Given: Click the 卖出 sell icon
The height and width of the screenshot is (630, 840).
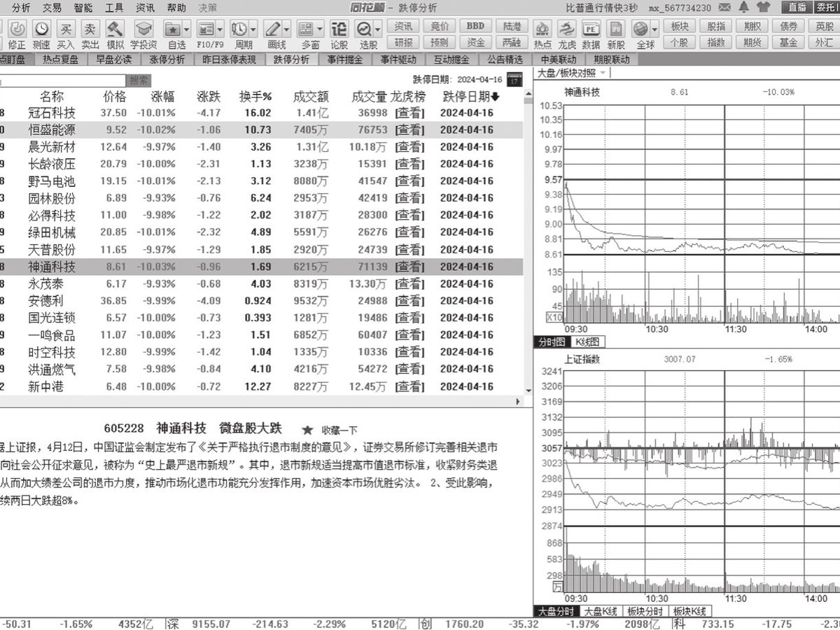Looking at the screenshot, I should [x=90, y=29].
